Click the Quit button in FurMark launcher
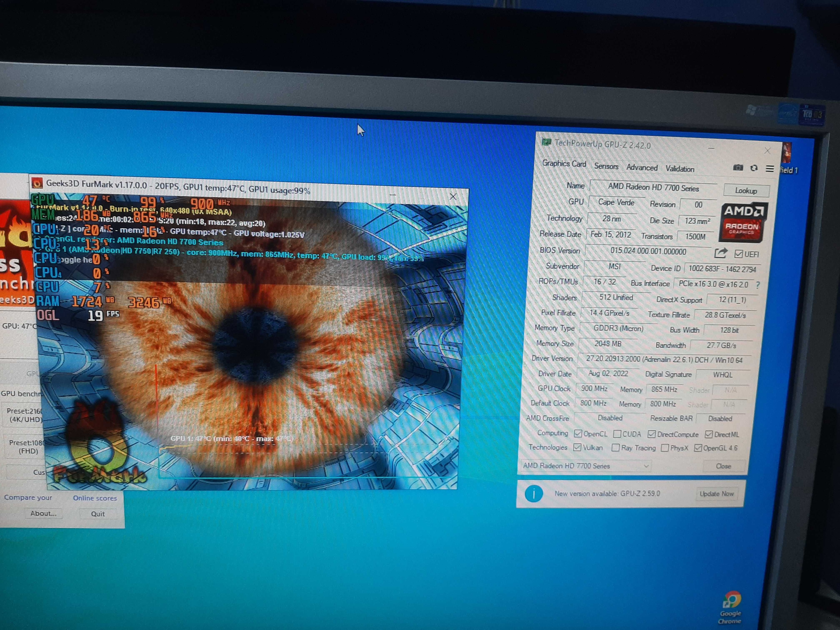The image size is (840, 630). pyautogui.click(x=97, y=514)
